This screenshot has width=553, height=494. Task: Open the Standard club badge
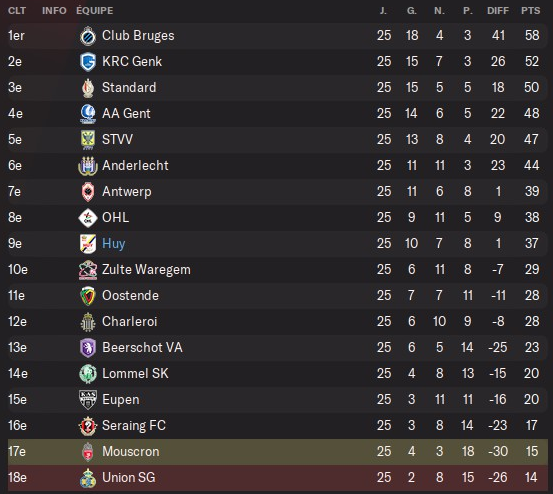pos(87,88)
